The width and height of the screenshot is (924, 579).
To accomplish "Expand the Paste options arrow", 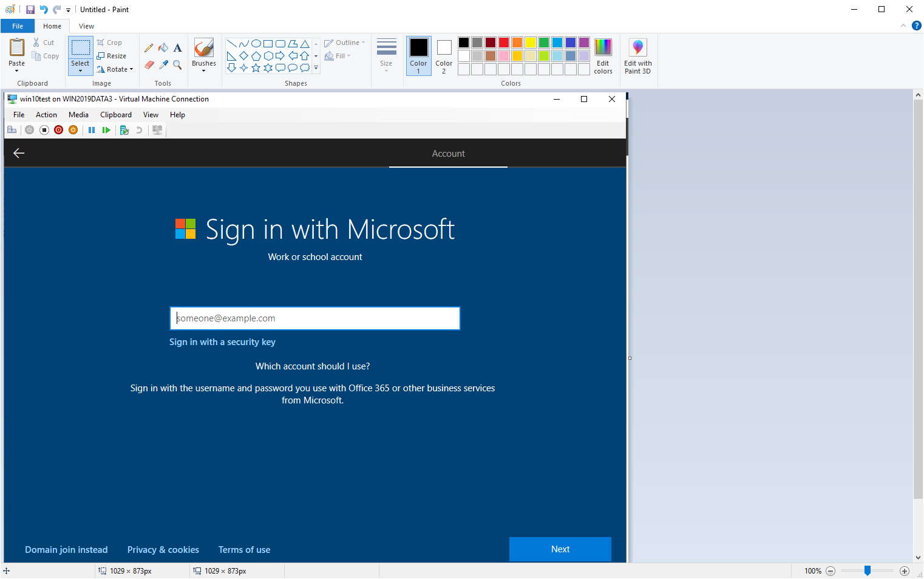I will (17, 71).
